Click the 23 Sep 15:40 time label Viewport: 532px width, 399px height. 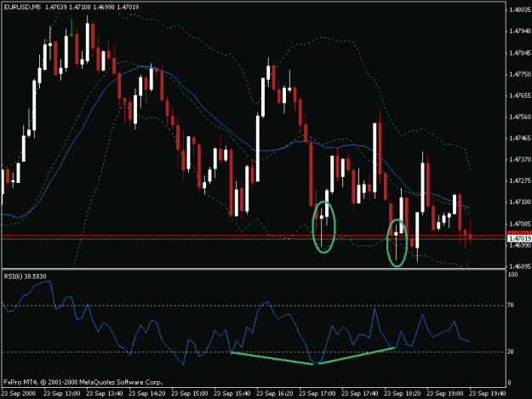point(232,394)
